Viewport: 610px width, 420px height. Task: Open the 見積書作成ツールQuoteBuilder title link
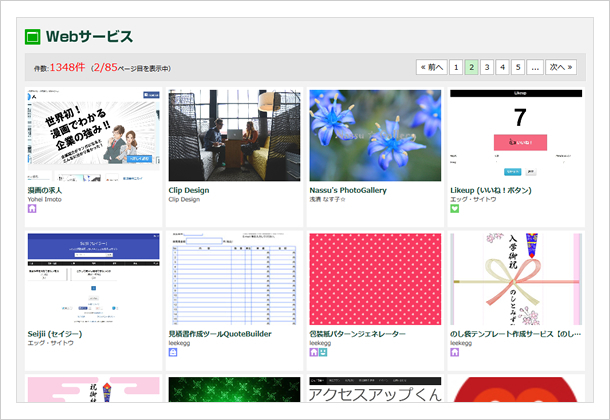coord(220,334)
